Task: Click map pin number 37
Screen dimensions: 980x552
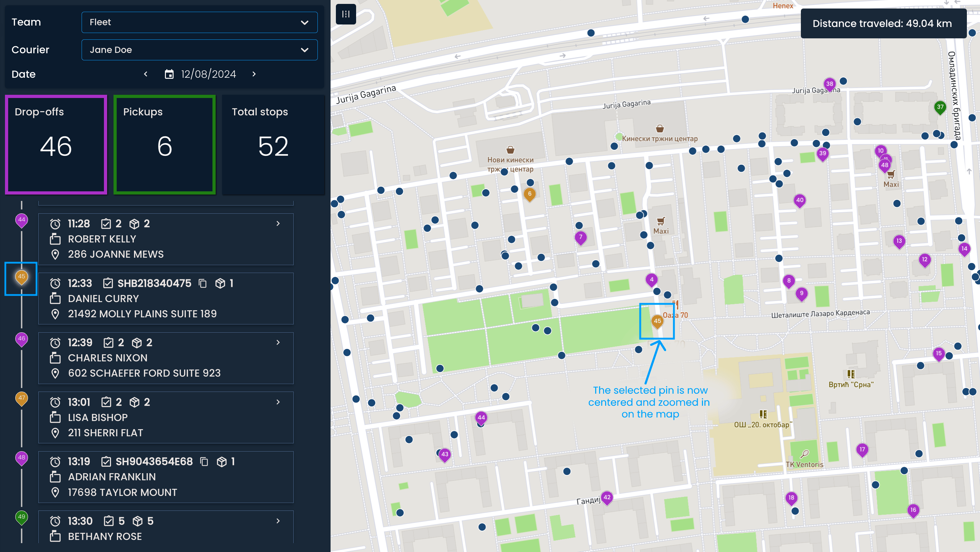Action: click(940, 107)
